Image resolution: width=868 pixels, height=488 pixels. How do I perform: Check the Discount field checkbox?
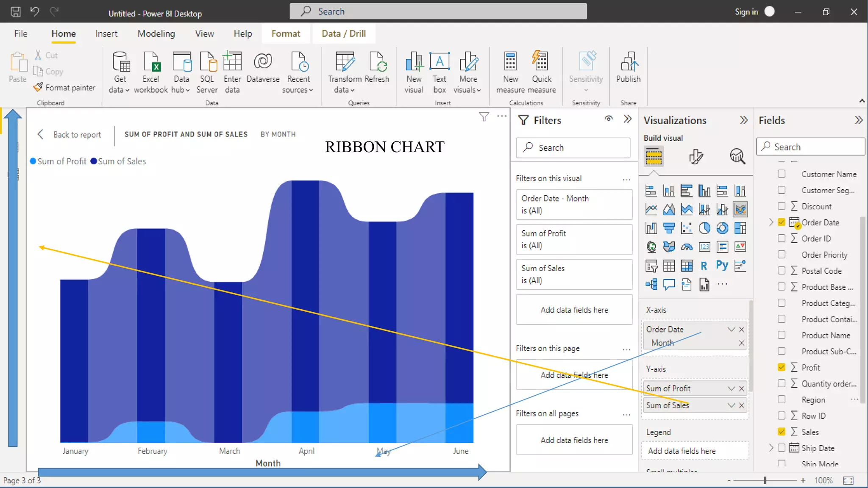[x=782, y=206]
